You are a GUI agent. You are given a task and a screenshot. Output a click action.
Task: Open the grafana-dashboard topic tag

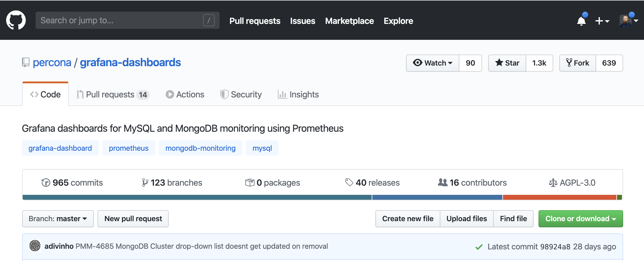coord(60,148)
